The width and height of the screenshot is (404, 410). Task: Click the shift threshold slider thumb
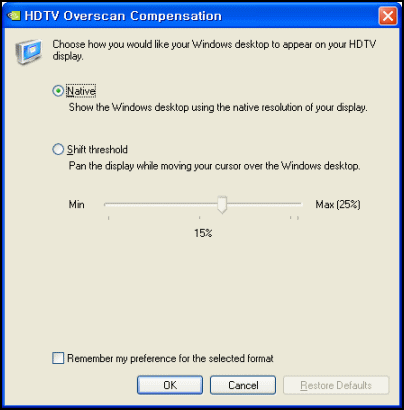point(222,205)
